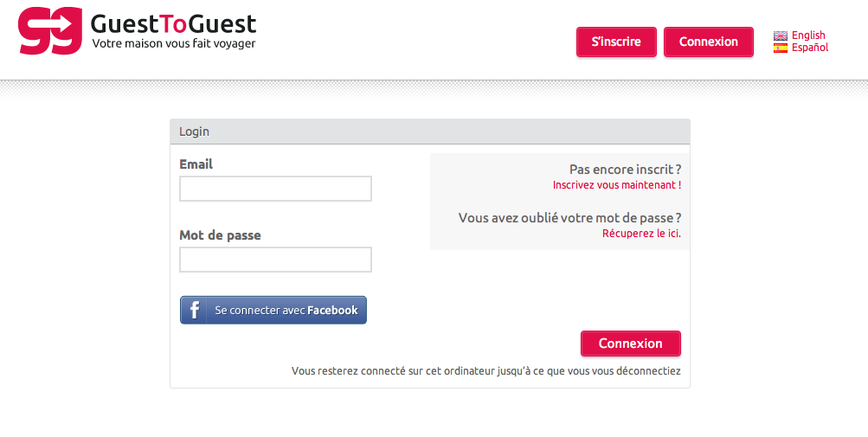Follow the 'Récupérez le ici.' link

(647, 234)
